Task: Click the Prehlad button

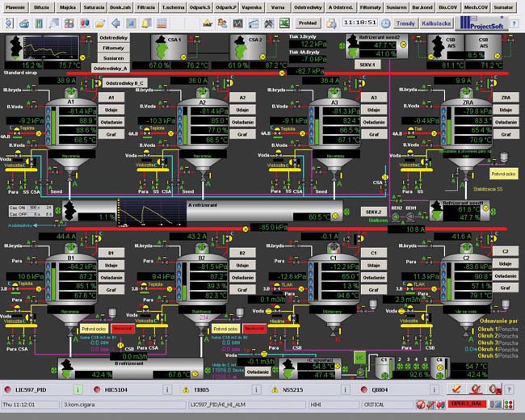Action: (308, 23)
